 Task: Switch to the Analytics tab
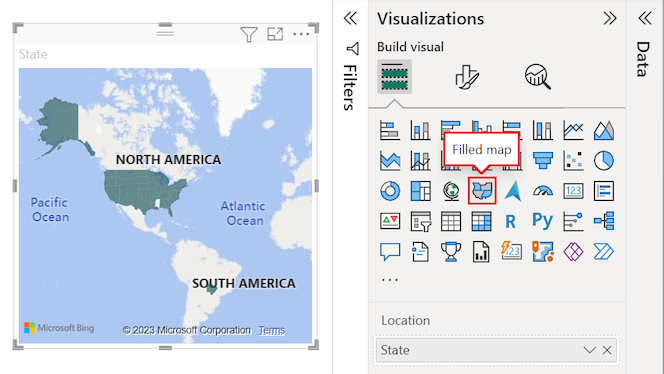tap(538, 77)
